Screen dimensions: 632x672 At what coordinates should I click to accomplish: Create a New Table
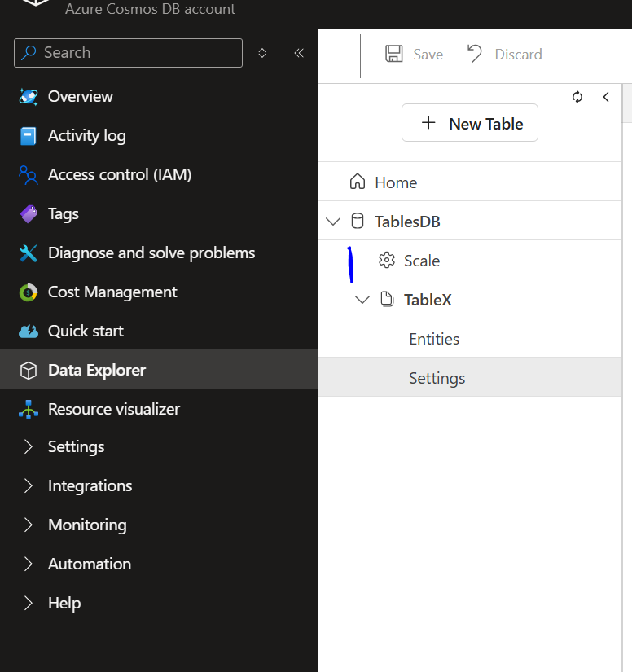(x=470, y=122)
